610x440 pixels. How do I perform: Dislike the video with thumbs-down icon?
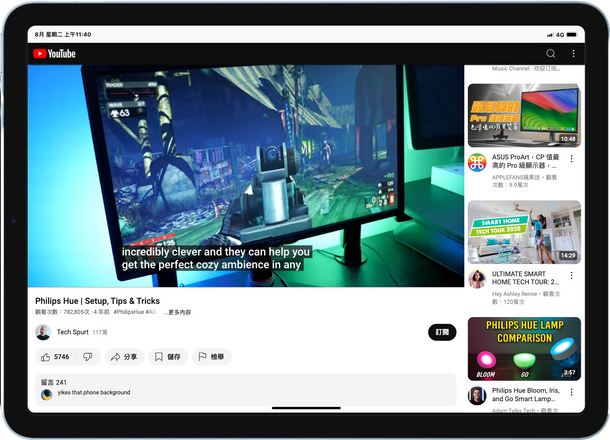pos(88,357)
